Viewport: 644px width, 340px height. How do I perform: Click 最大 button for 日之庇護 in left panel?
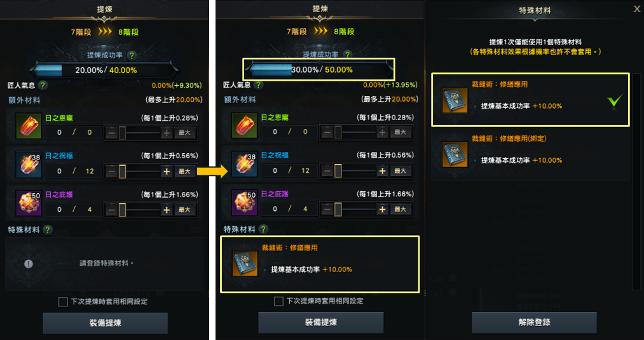click(x=185, y=210)
